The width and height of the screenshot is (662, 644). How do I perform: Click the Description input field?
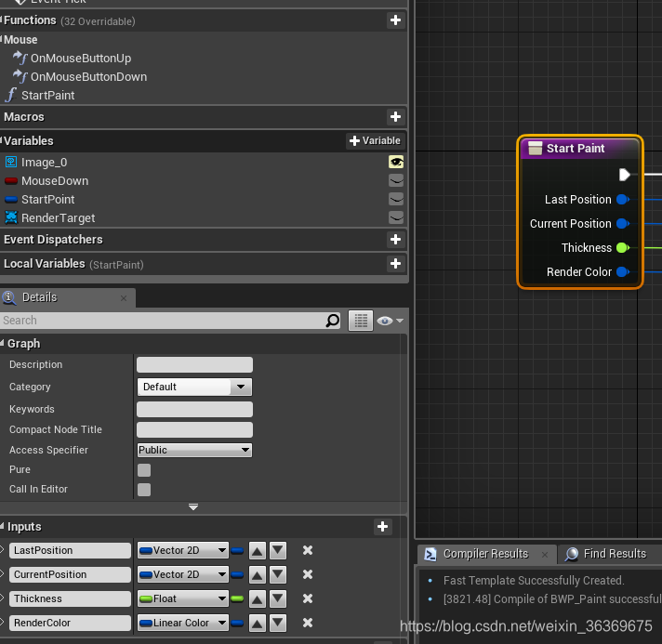(x=194, y=365)
